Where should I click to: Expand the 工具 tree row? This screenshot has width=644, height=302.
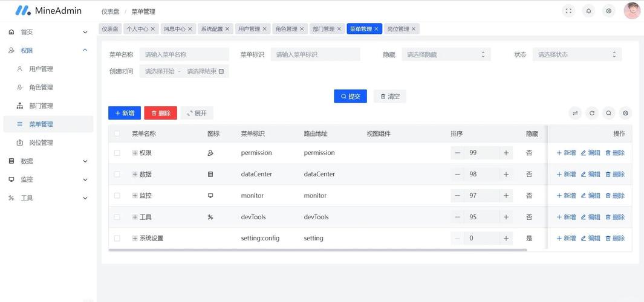pyautogui.click(x=135, y=217)
